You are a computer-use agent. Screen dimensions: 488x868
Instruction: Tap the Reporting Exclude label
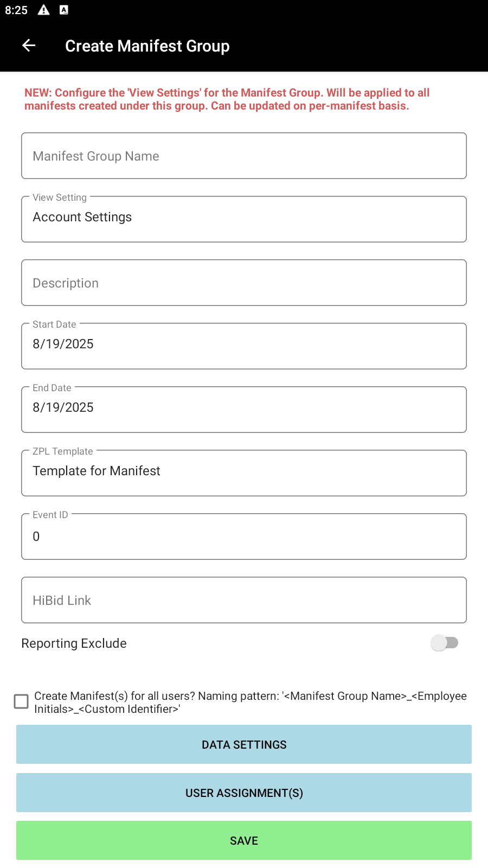point(74,643)
